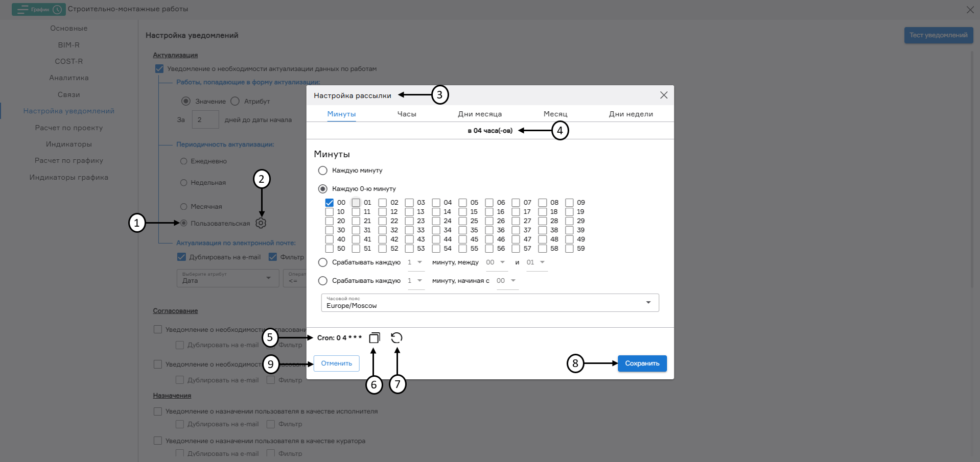This screenshot has height=462, width=980.
Task: Click the дней до даты начала input field
Action: (x=205, y=119)
